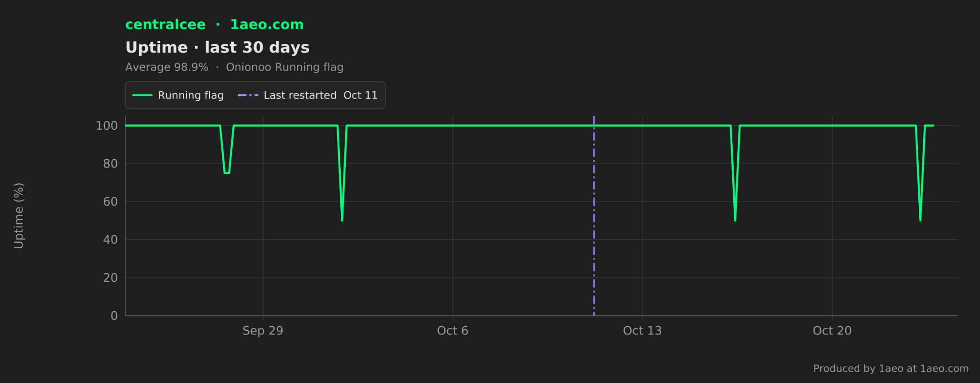This screenshot has height=383, width=980.
Task: Click the uptime dip to 75% before Sep 29
Action: click(227, 172)
